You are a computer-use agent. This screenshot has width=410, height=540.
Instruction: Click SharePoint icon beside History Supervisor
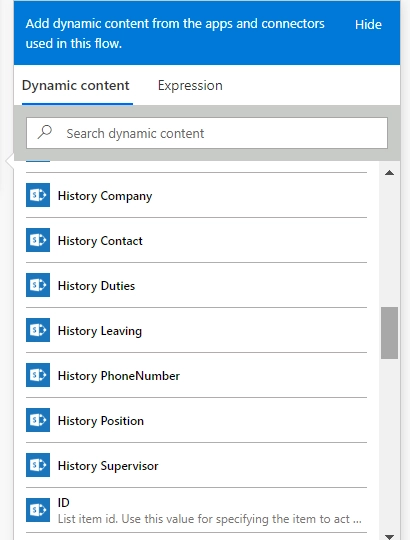point(38,465)
